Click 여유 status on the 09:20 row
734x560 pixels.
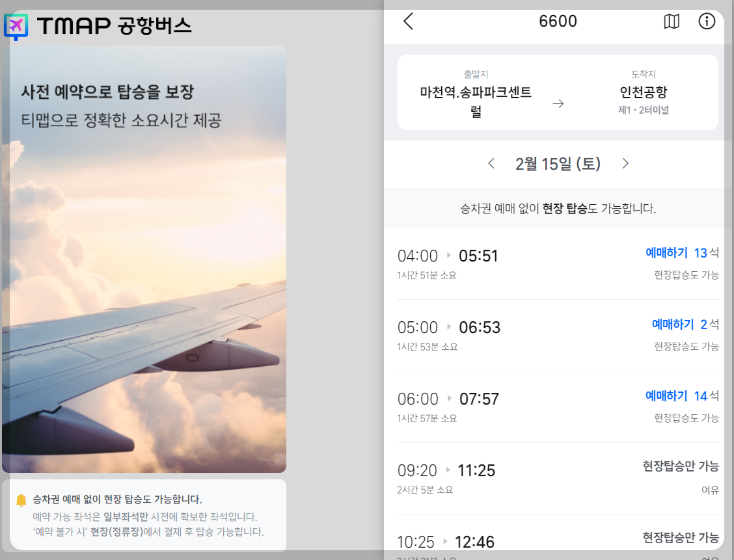710,490
